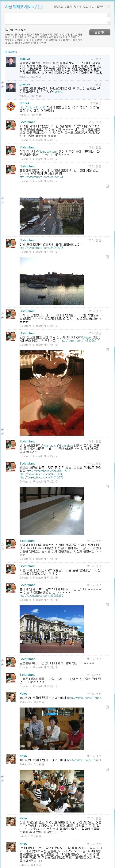Viewport: 115px width, 868px height.
Task: Enable the 'post with Enter key' checkbox
Action: [7, 30]
